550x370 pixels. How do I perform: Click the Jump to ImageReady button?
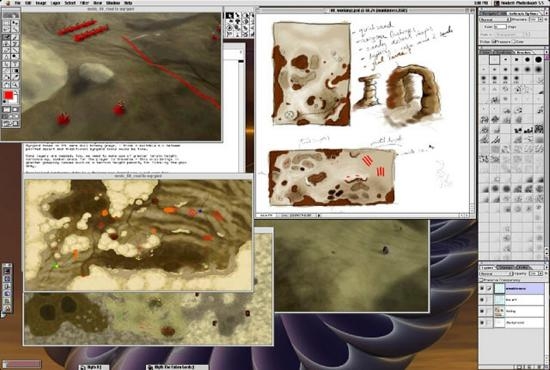click(x=11, y=123)
